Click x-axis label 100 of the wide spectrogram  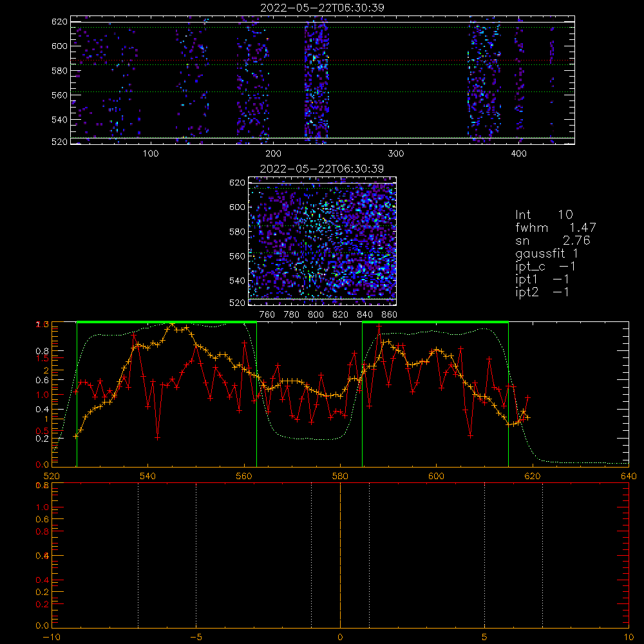151,154
